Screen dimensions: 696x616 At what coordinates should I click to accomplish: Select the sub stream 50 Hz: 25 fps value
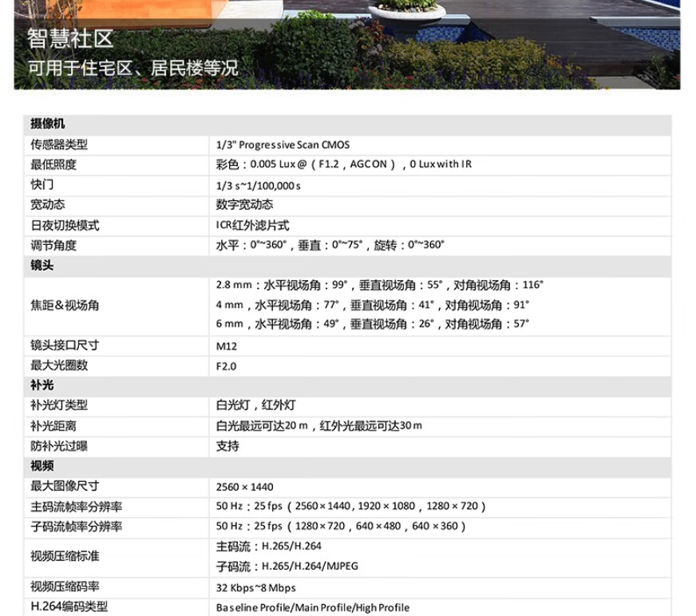point(341,527)
